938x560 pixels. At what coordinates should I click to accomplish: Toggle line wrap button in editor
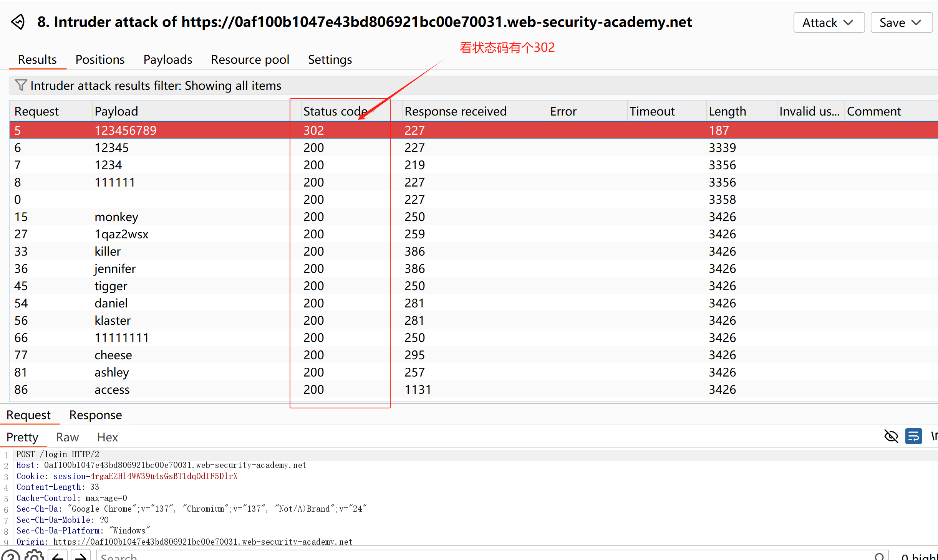point(914,436)
